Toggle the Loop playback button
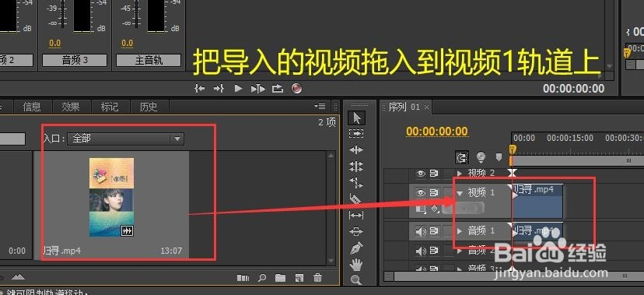 point(278,88)
